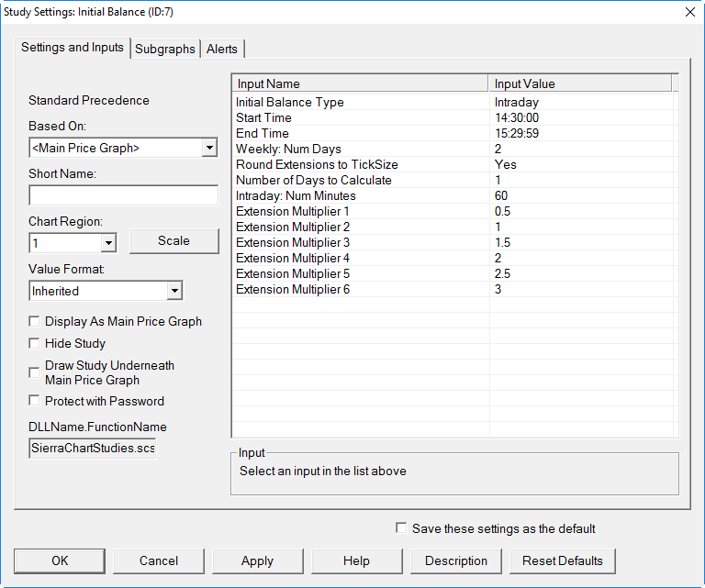
Task: Select the Weekly: Num Days row
Action: [x=453, y=150]
